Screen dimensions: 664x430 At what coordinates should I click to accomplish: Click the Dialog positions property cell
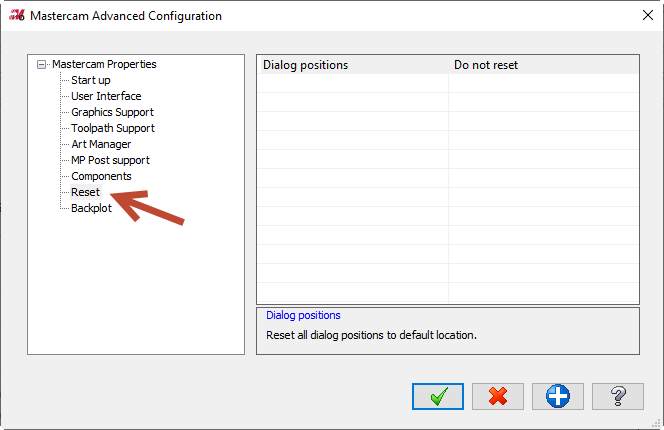[x=353, y=65]
